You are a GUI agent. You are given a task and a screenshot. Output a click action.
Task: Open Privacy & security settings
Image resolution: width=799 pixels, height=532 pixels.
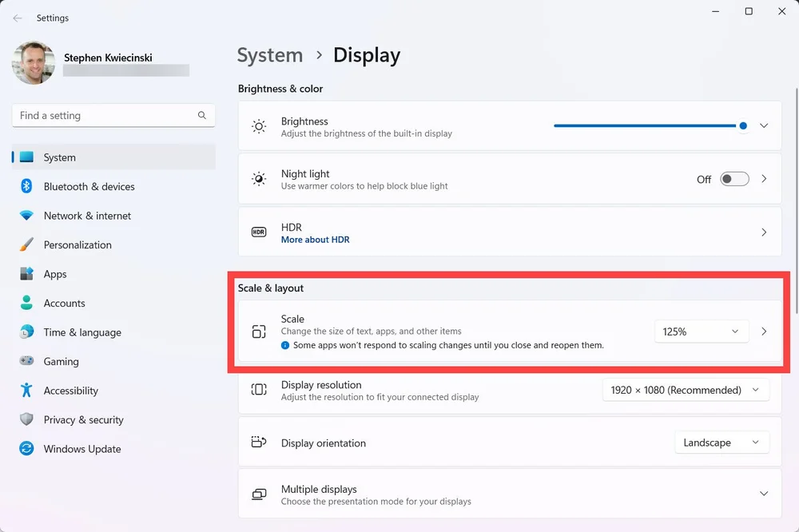click(x=81, y=419)
